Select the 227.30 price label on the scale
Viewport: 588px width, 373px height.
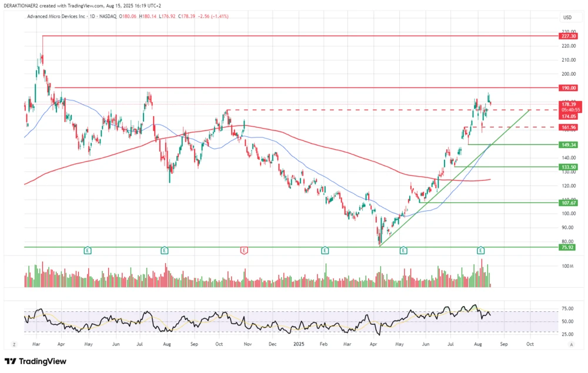pyautogui.click(x=567, y=36)
